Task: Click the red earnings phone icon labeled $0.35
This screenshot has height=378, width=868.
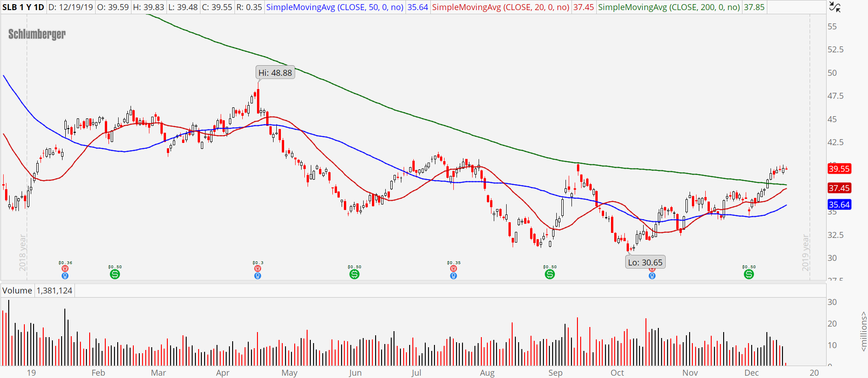Action: coord(453,269)
